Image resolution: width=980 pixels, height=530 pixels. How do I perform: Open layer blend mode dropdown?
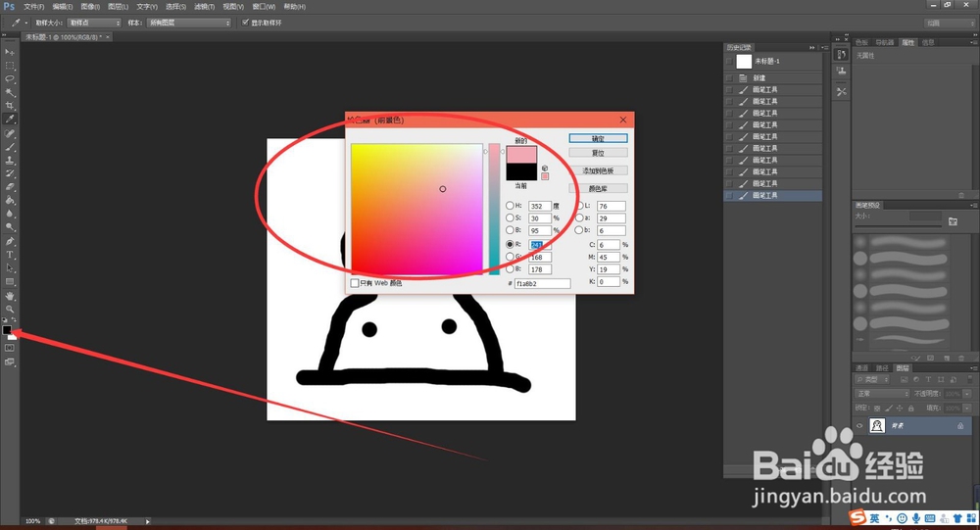pyautogui.click(x=882, y=394)
